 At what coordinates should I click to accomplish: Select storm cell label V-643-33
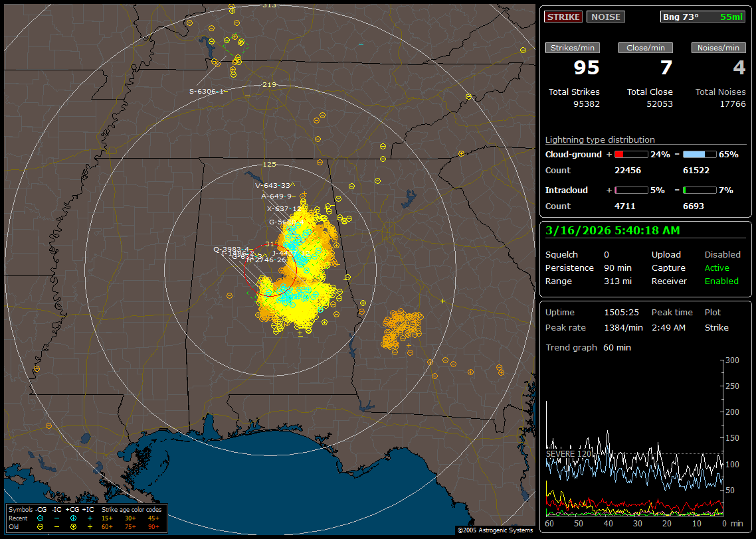[x=273, y=186]
